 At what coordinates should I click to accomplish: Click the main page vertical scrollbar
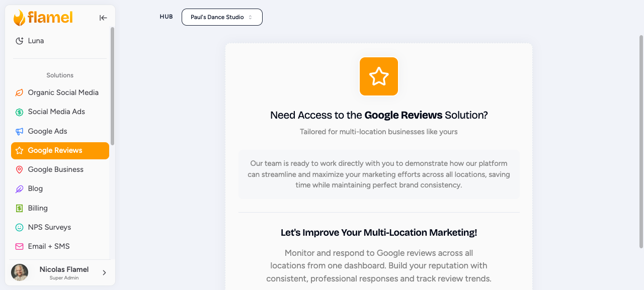[641, 141]
